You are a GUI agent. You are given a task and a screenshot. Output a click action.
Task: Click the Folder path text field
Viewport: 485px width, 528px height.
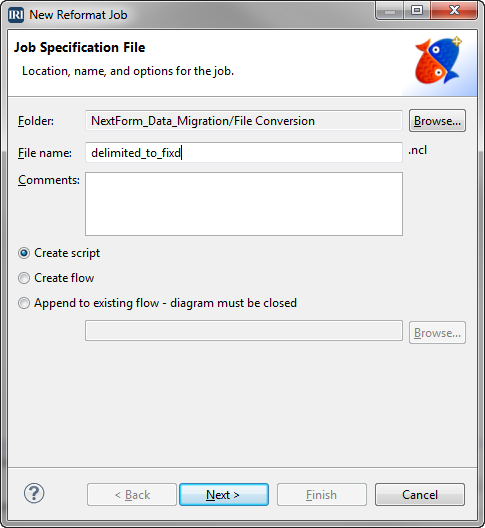coord(244,121)
